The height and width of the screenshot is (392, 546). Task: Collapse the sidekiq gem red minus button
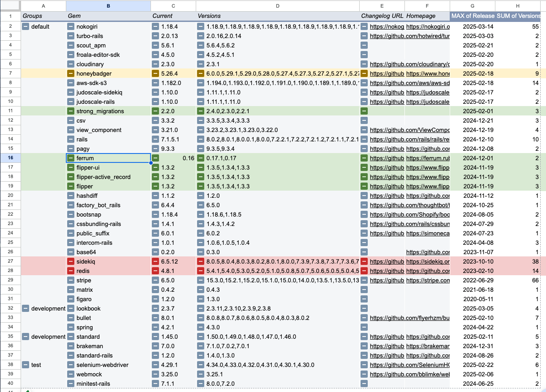click(71, 262)
